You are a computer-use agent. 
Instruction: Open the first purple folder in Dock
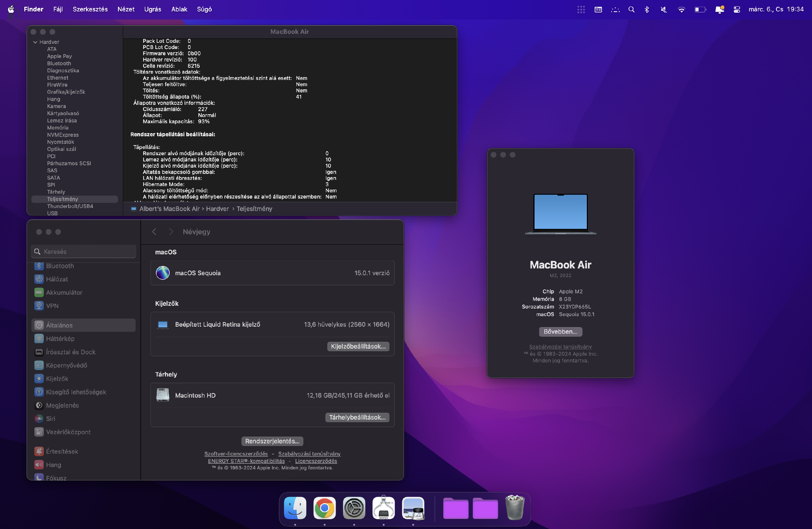click(x=456, y=508)
